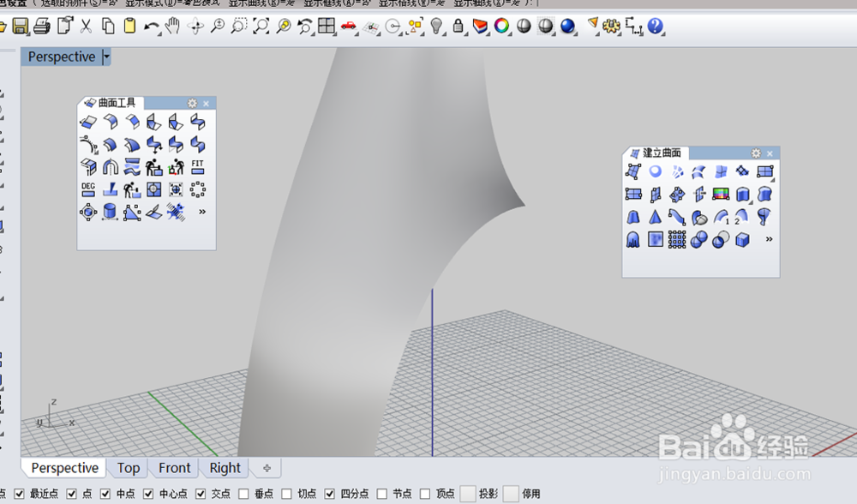This screenshot has height=504, width=857.
Task: Toggle the 中点 osnap checkbox
Action: tap(105, 494)
